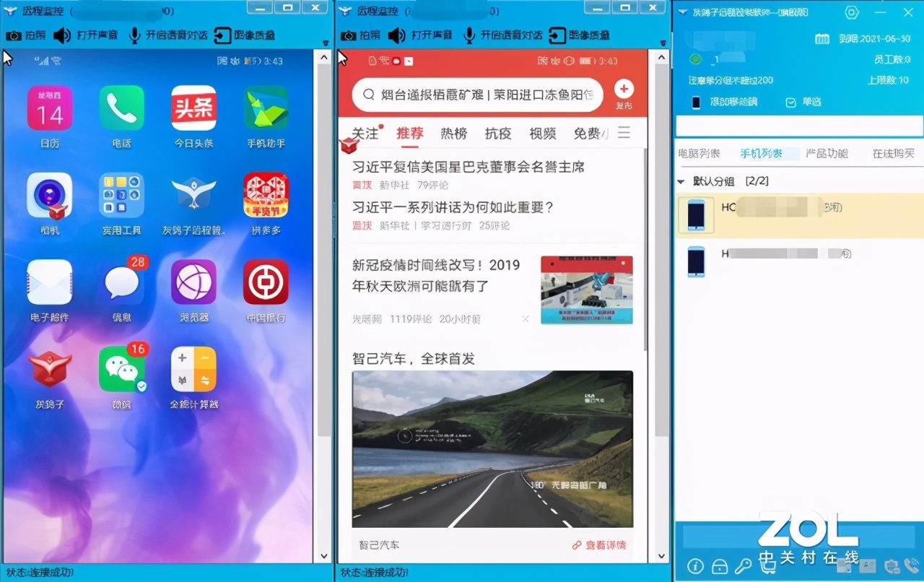Click the info icon at bottom of right panel
The width and height of the screenshot is (924, 582).
pos(695,566)
